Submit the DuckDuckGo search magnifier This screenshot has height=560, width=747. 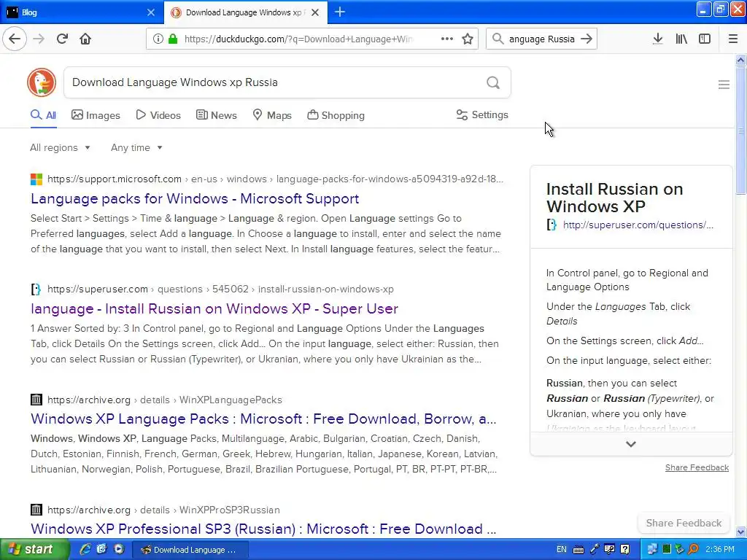click(x=493, y=82)
